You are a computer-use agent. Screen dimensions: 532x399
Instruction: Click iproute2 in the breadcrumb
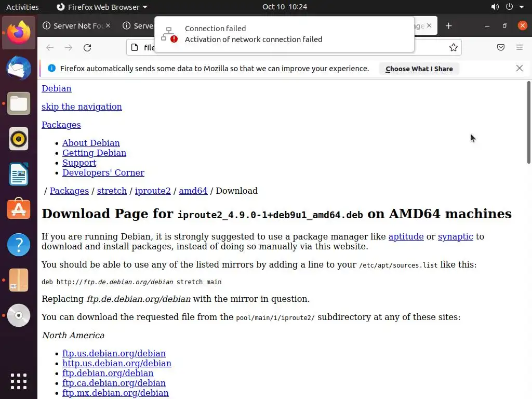pyautogui.click(x=153, y=191)
